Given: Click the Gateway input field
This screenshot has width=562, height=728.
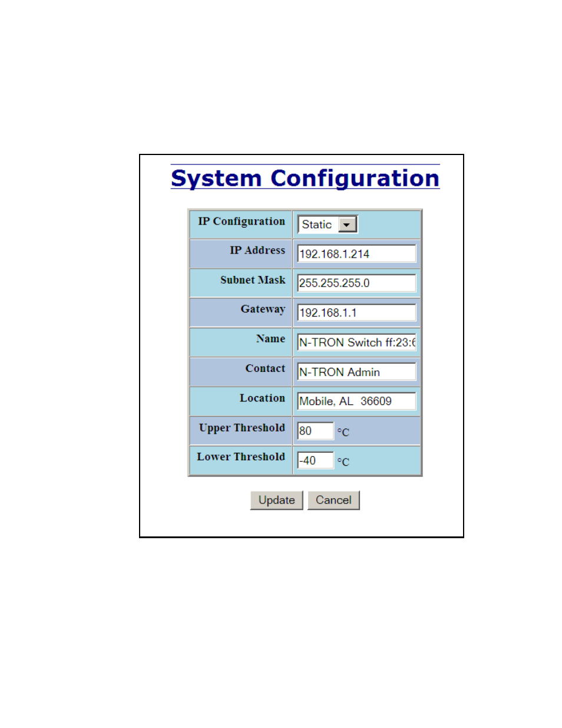Looking at the screenshot, I should click(356, 312).
